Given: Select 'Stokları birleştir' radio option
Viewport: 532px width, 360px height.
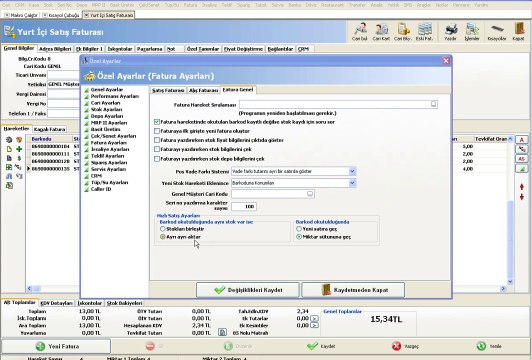Looking at the screenshot, I should [x=163, y=229].
